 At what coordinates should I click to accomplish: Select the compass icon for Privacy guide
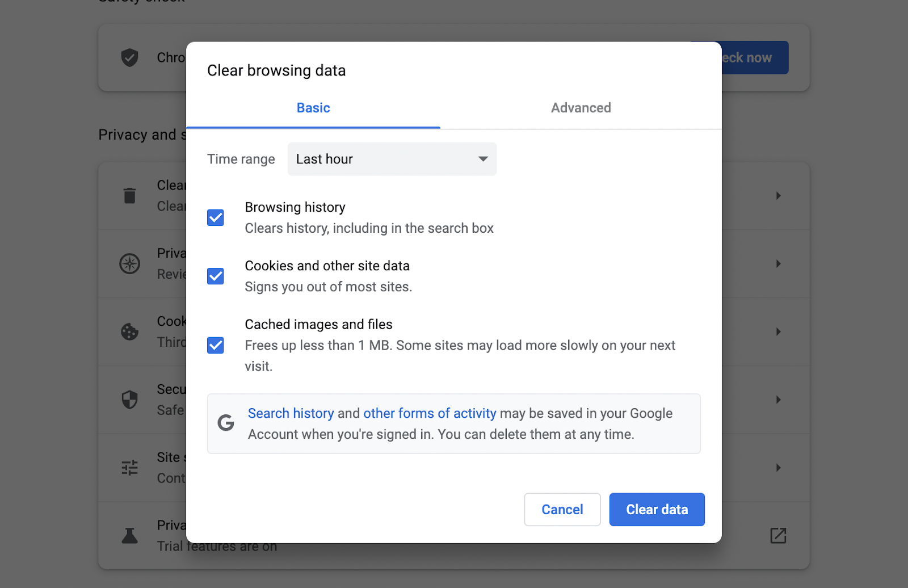point(129,263)
